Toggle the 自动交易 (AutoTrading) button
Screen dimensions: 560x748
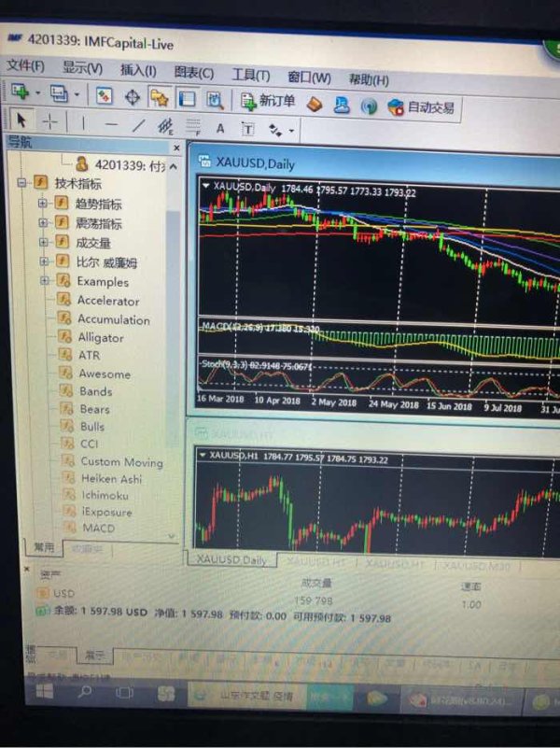click(x=420, y=107)
